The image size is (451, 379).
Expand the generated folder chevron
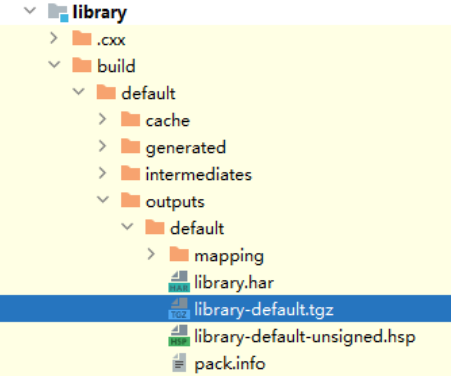[x=103, y=146]
